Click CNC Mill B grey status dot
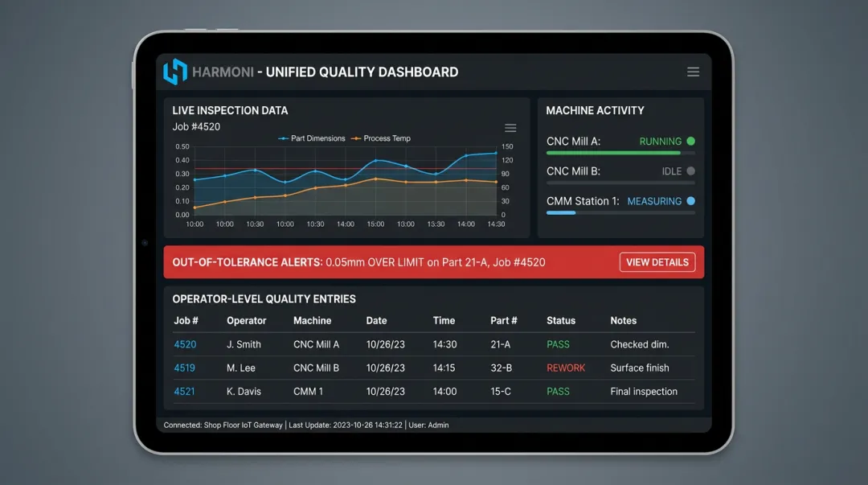 691,171
